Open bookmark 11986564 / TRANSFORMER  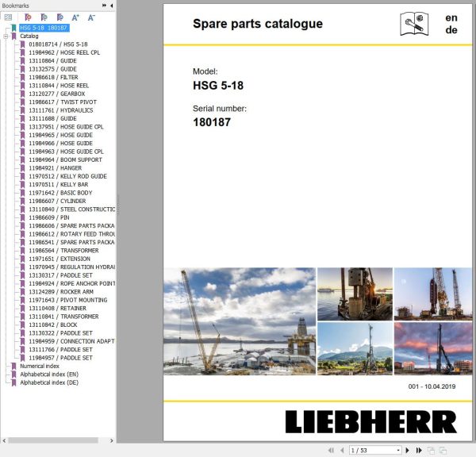[63, 251]
